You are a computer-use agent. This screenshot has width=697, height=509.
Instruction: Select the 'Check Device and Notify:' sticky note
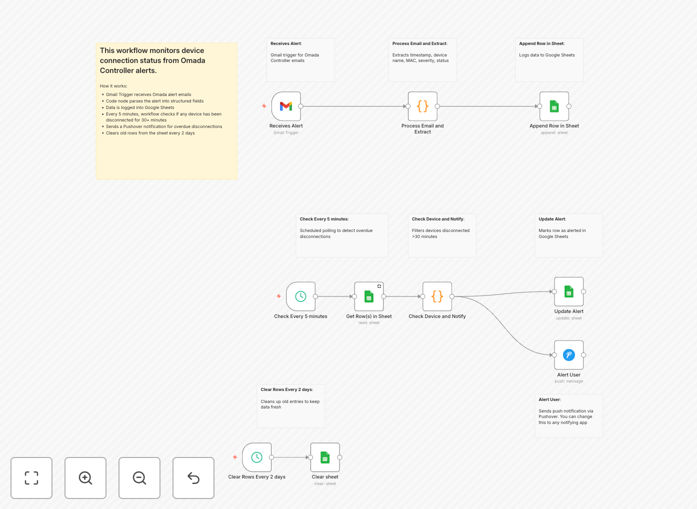tap(442, 236)
